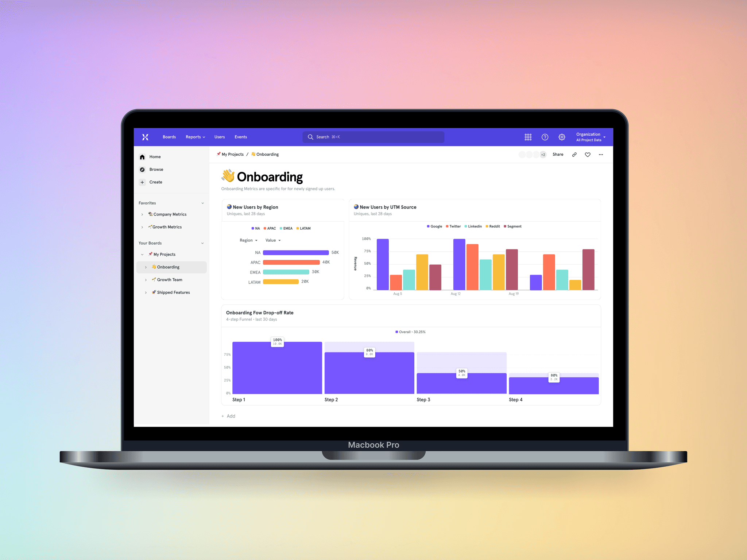
Task: Click the Browse navigation icon
Action: pos(143,170)
